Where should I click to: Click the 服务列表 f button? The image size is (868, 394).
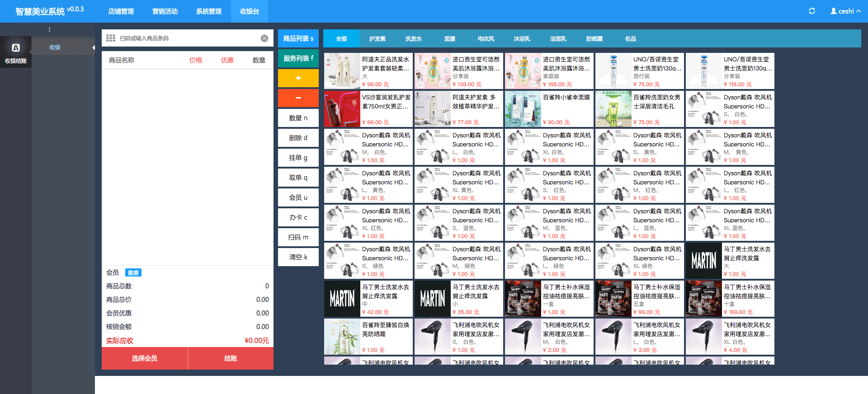(x=298, y=58)
